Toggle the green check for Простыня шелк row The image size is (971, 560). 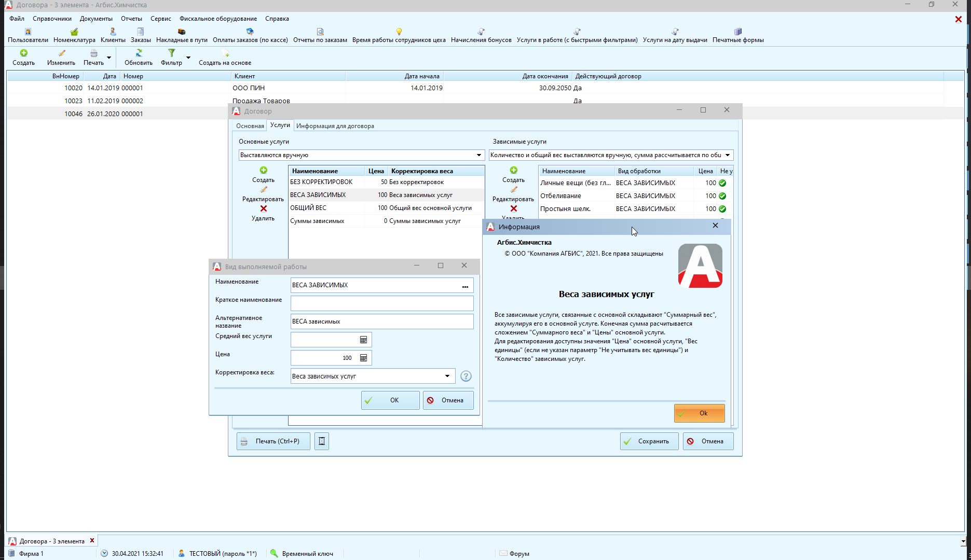722,209
